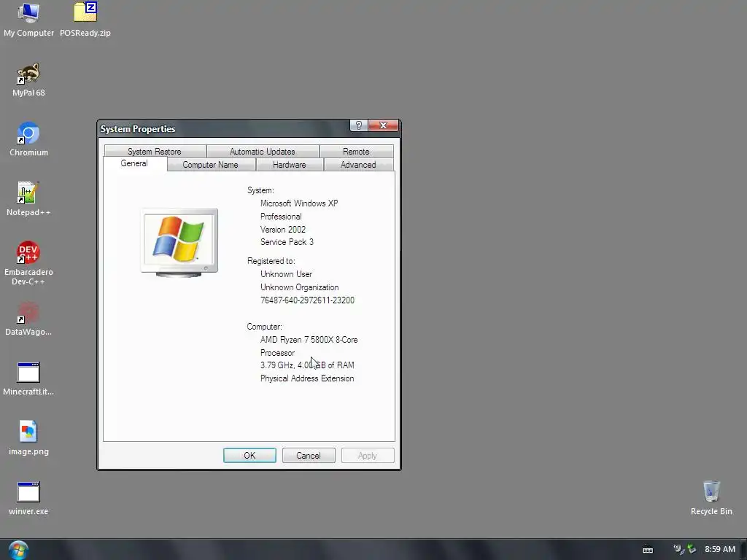
Task: Select Embarcadero Dev-C++ shortcut icon
Action: click(x=28, y=262)
